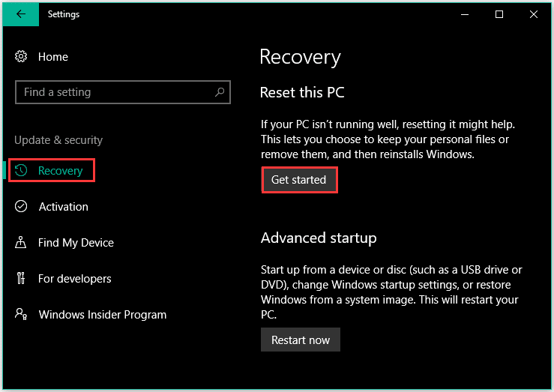554x392 pixels.
Task: Click the Activation checkmark icon
Action: [x=21, y=206]
